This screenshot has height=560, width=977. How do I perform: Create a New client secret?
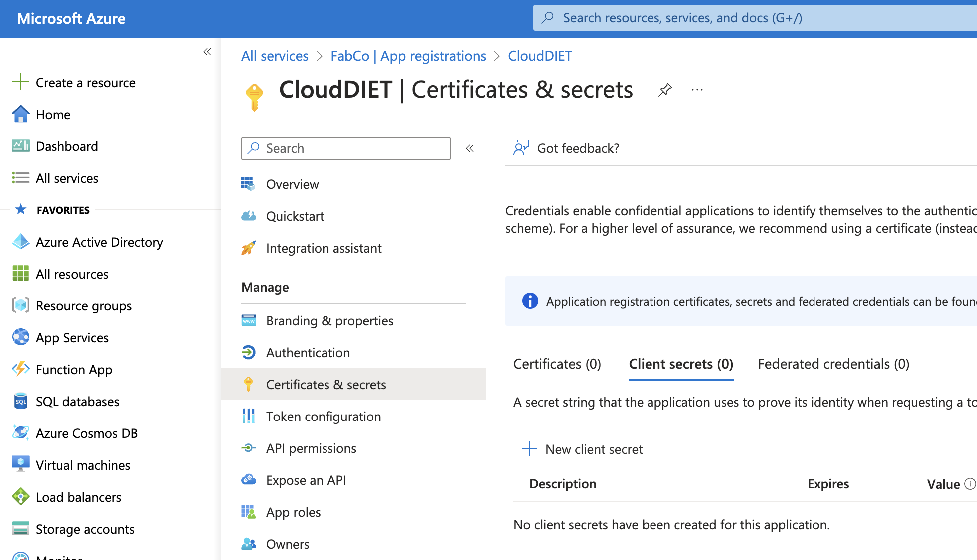(582, 449)
